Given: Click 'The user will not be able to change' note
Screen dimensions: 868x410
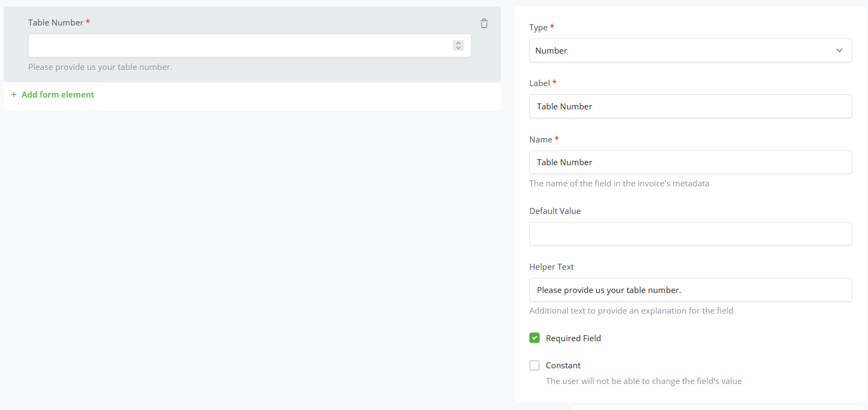Looking at the screenshot, I should tap(644, 381).
